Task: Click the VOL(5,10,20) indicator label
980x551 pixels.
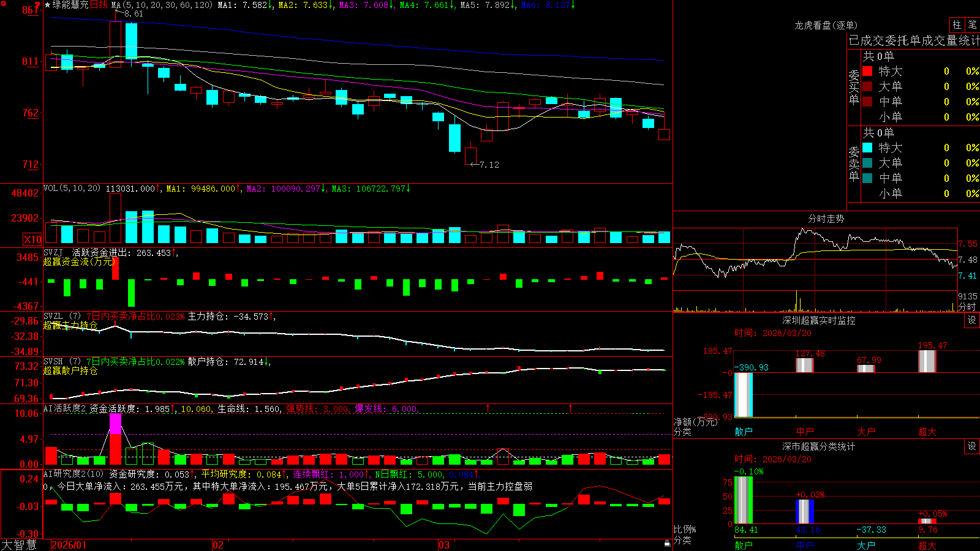Action: point(72,189)
